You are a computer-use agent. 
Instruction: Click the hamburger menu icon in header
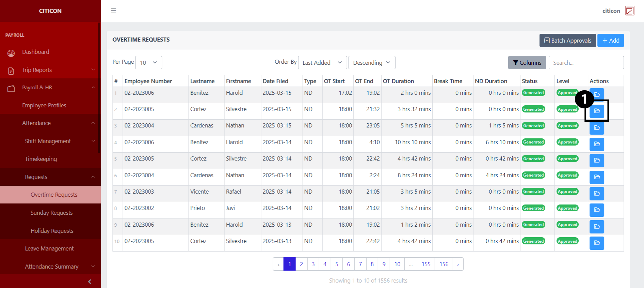coord(113,11)
